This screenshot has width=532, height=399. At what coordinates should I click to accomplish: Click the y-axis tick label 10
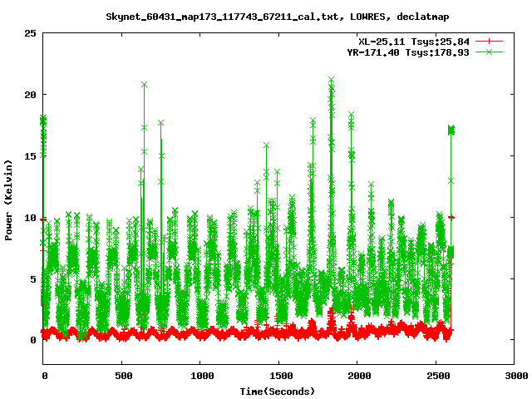(30, 218)
